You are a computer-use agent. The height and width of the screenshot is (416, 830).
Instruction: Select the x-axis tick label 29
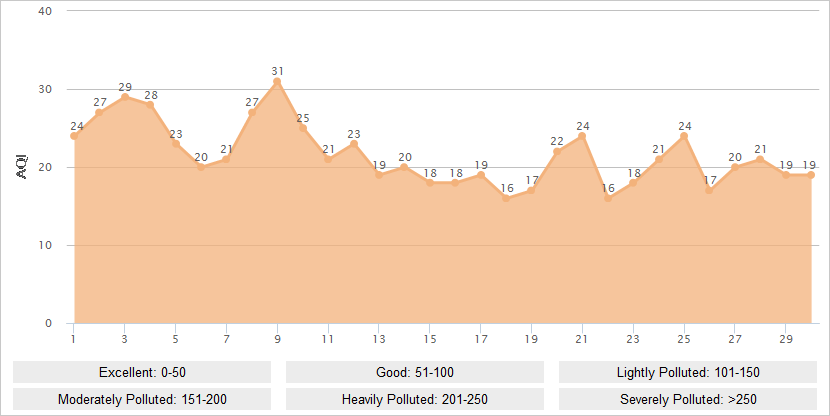(x=785, y=339)
